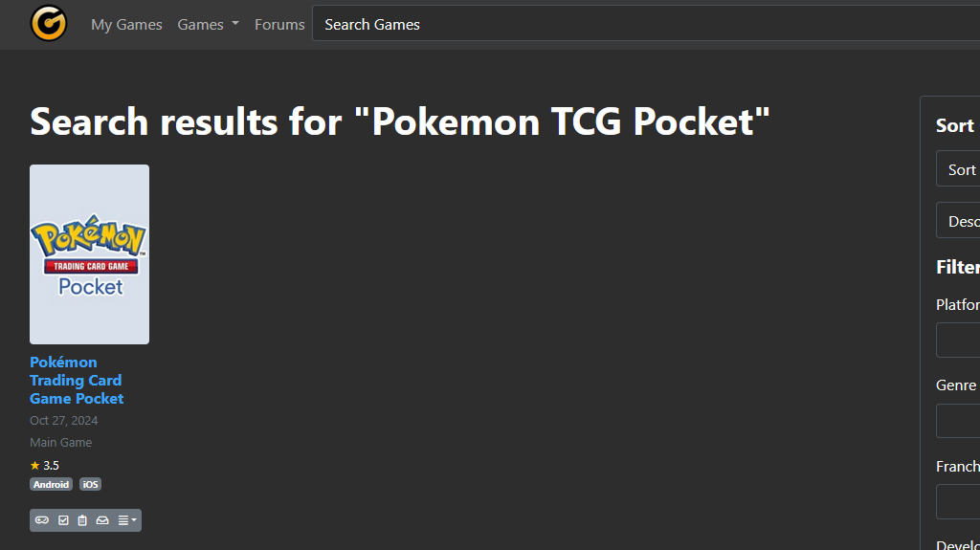The width and height of the screenshot is (980, 550).
Task: Open the add-to-list dropdown on game card
Action: point(126,520)
